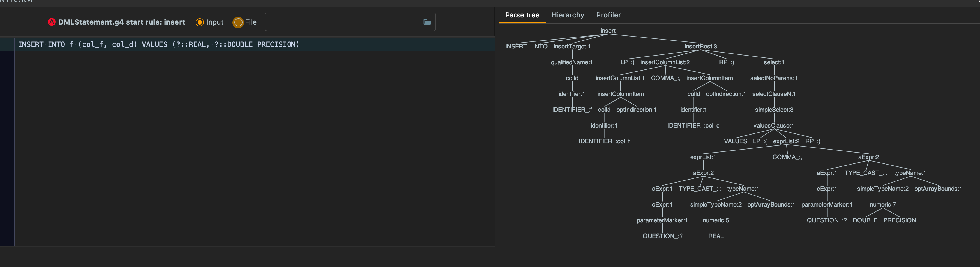Select the insertColumnList:2 node
This screenshot has width=980, height=267.
point(666,62)
